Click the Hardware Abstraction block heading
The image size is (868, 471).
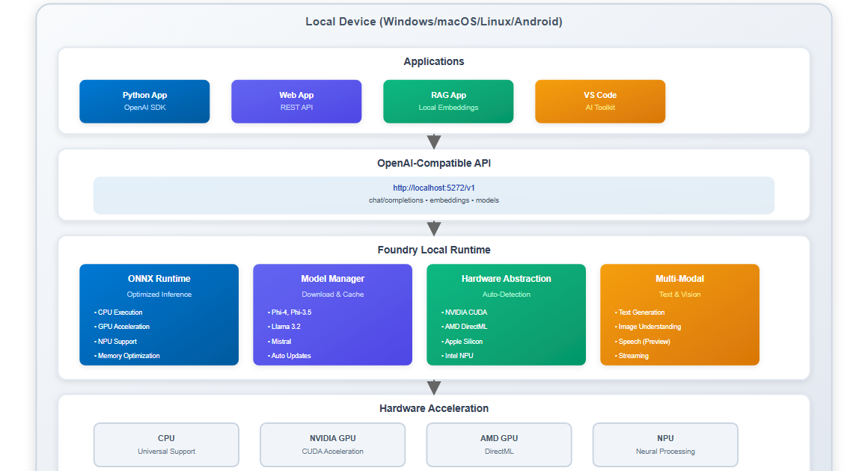tap(506, 279)
